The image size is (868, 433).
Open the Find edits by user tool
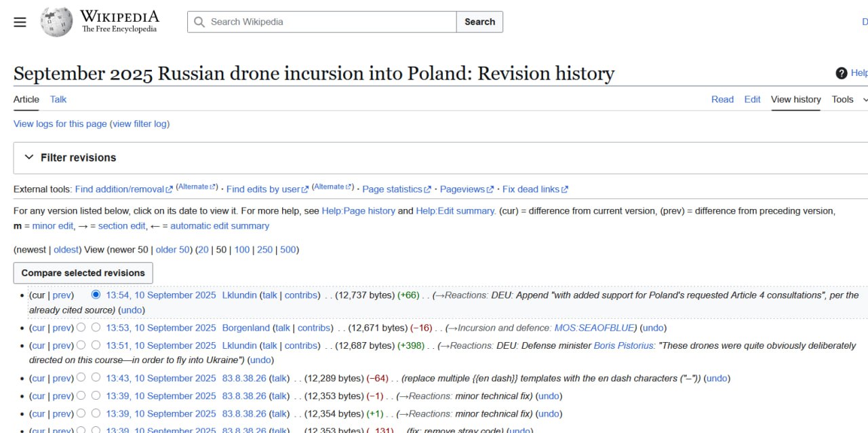[267, 189]
